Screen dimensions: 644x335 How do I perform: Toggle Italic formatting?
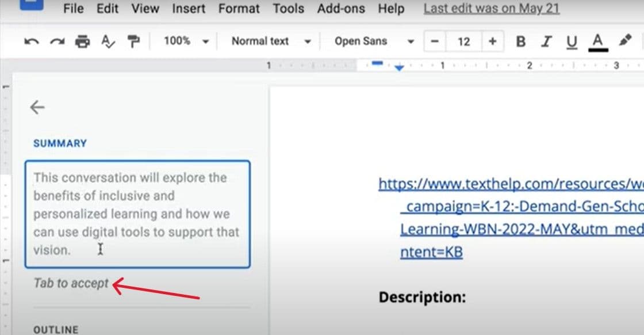coord(546,41)
